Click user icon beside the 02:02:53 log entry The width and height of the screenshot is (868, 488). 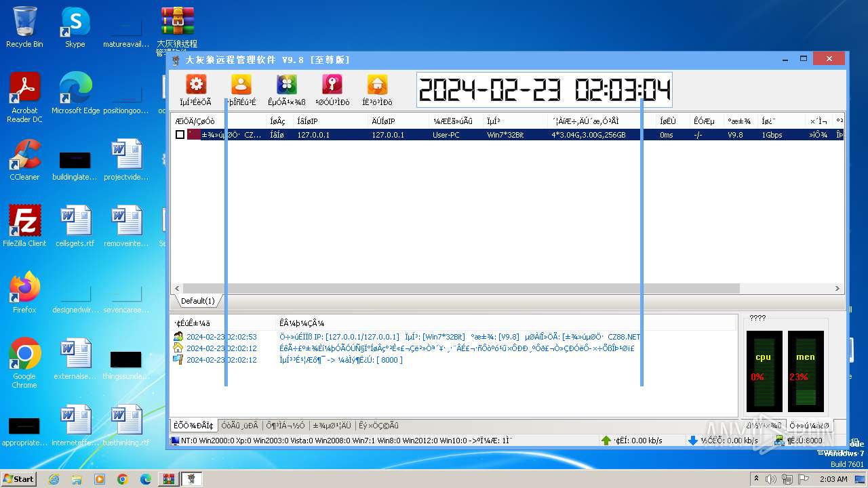[178, 337]
